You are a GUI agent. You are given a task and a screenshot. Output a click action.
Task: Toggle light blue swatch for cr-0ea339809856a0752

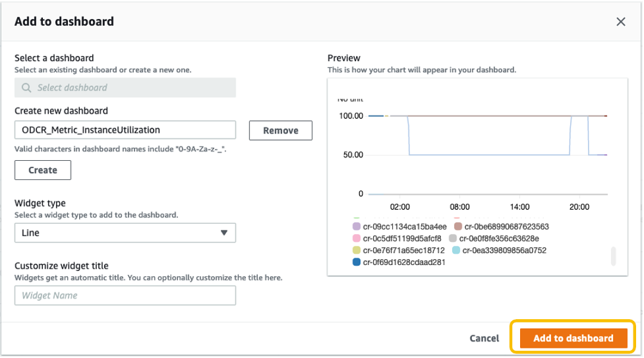point(456,251)
